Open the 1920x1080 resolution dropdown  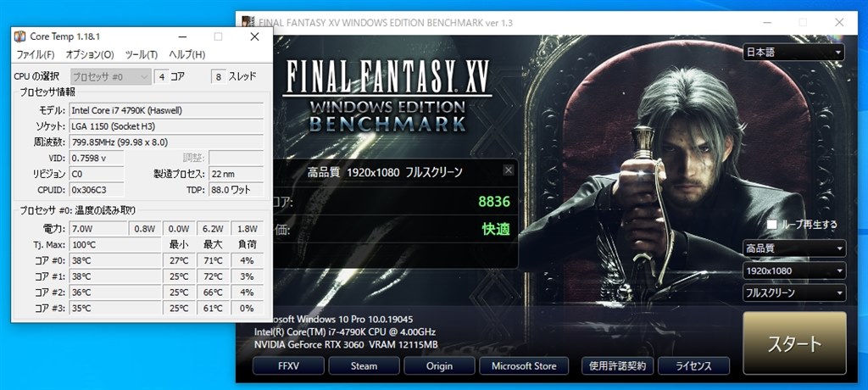tap(793, 271)
